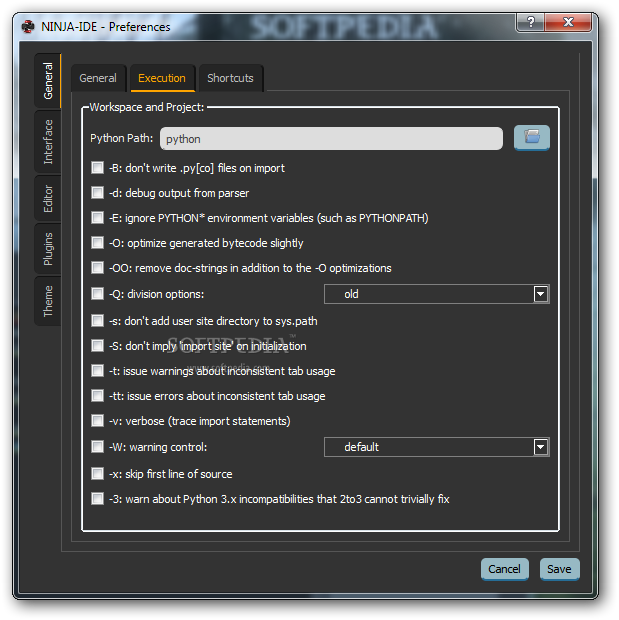Check the -W warning control box
Viewport: 619px width, 620px height.
tap(97, 447)
